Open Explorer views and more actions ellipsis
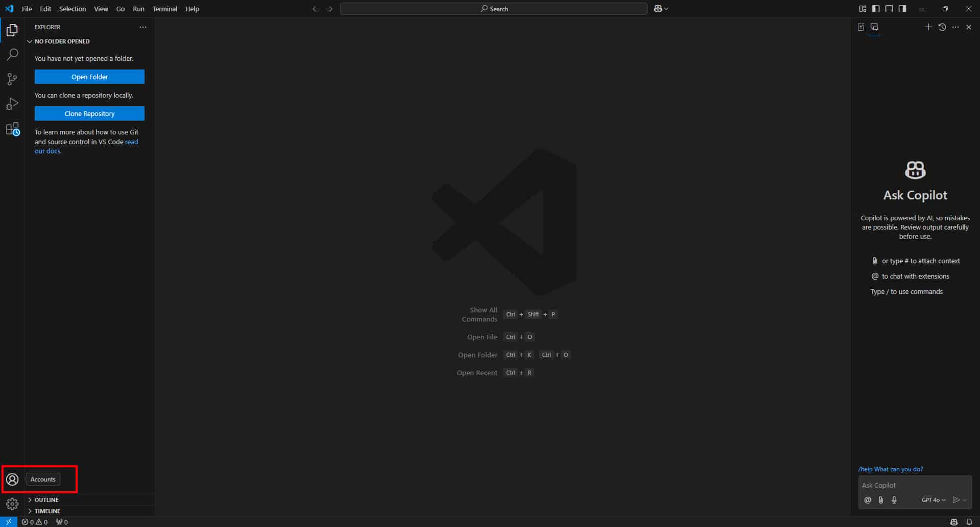This screenshot has height=527, width=980. pyautogui.click(x=143, y=27)
